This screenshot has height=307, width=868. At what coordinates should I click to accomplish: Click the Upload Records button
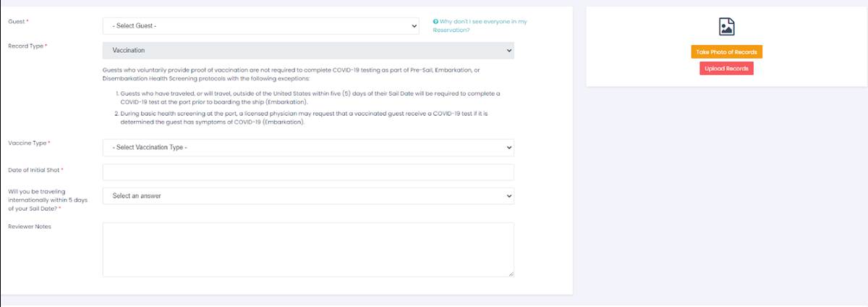(726, 68)
